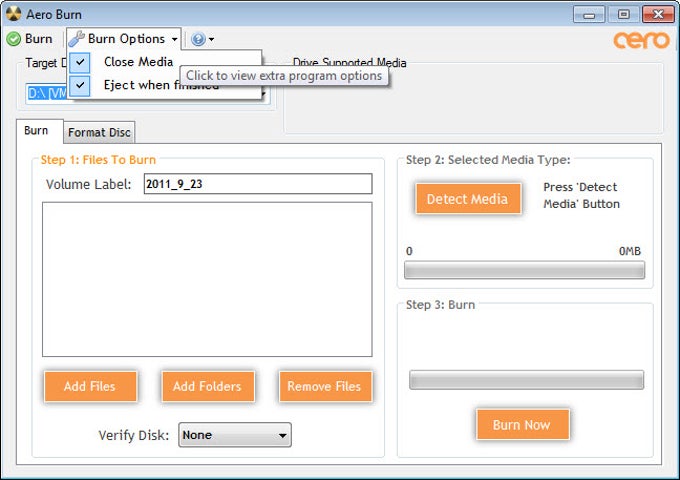Switch to the Format Disc tab

point(99,132)
